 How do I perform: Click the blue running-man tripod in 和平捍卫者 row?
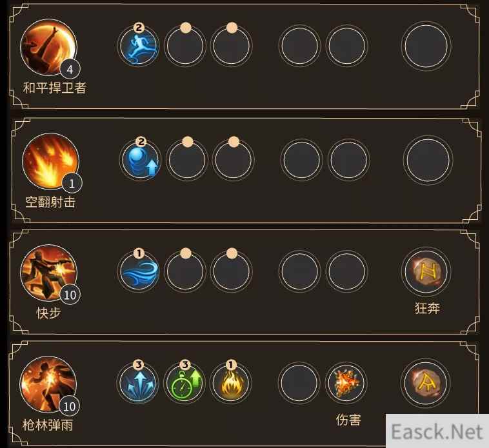[x=139, y=46]
